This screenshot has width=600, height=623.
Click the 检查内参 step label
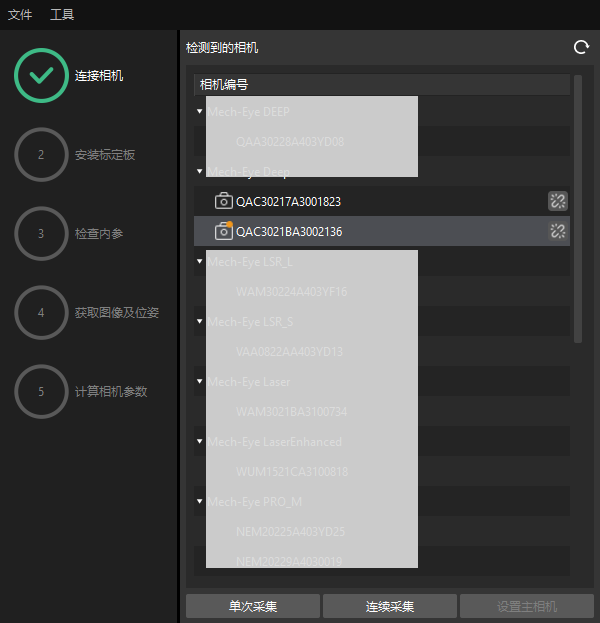point(99,234)
